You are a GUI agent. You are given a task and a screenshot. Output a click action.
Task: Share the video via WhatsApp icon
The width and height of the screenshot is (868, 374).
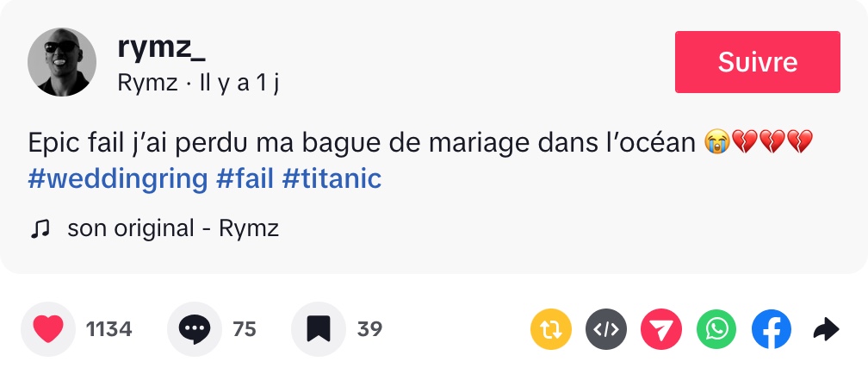(x=716, y=329)
